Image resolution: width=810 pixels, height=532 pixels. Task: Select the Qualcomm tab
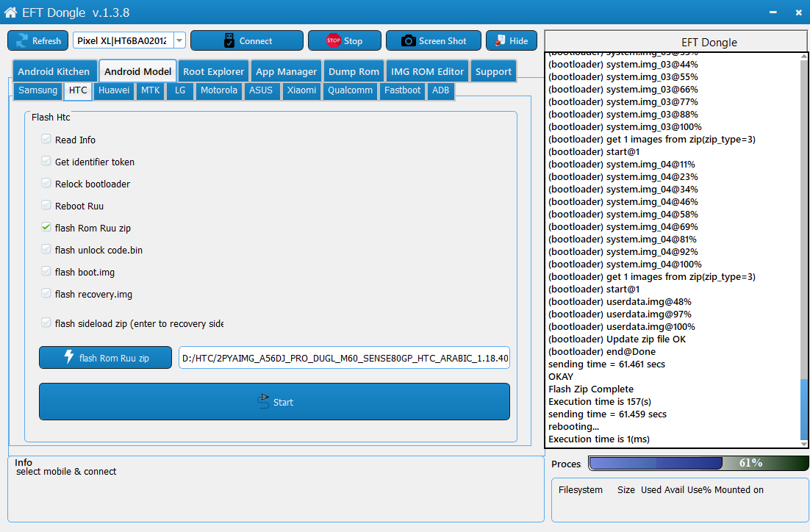pyautogui.click(x=351, y=90)
